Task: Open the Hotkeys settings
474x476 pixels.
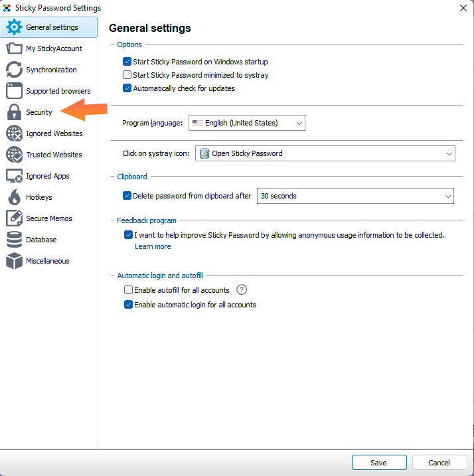Action: 49,197
